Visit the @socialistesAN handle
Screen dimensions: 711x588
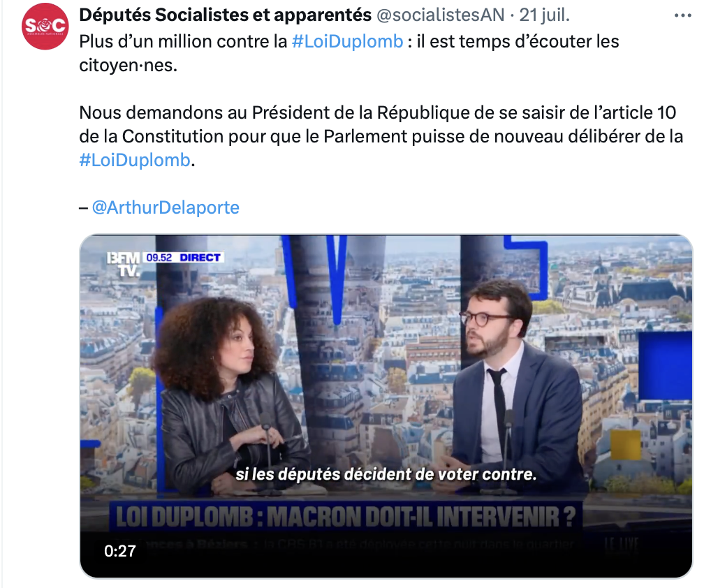440,15
